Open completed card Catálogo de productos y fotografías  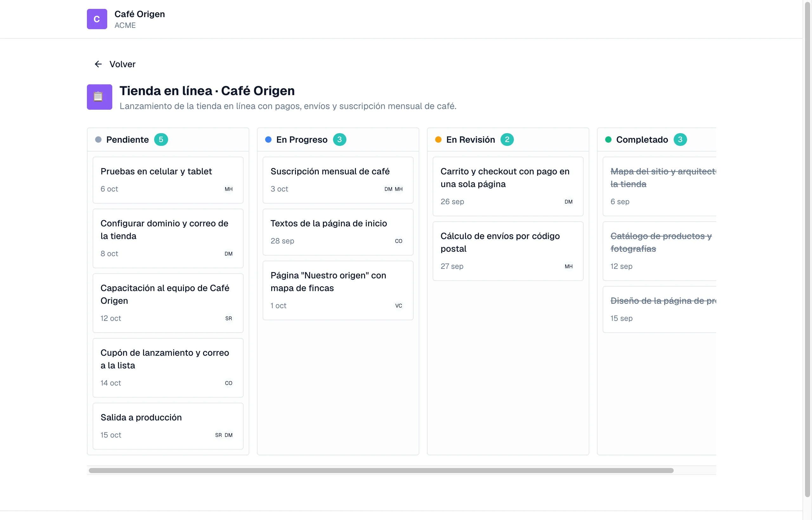(x=659, y=251)
